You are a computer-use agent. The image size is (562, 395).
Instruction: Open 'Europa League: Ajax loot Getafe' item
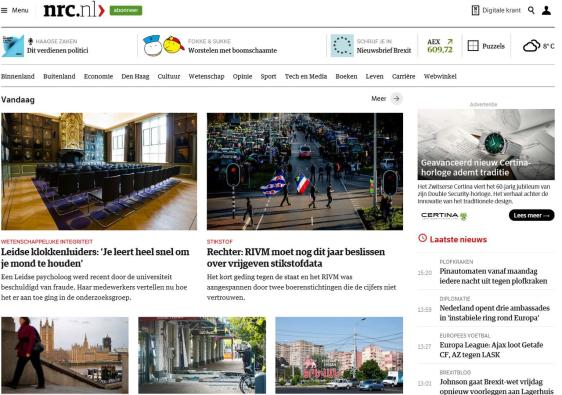click(x=491, y=350)
